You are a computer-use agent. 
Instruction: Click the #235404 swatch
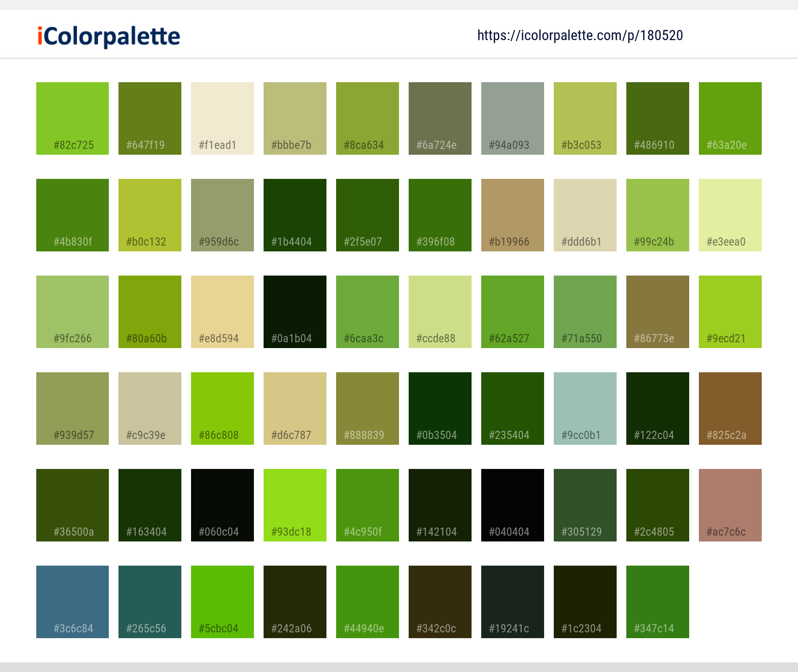[513, 409]
